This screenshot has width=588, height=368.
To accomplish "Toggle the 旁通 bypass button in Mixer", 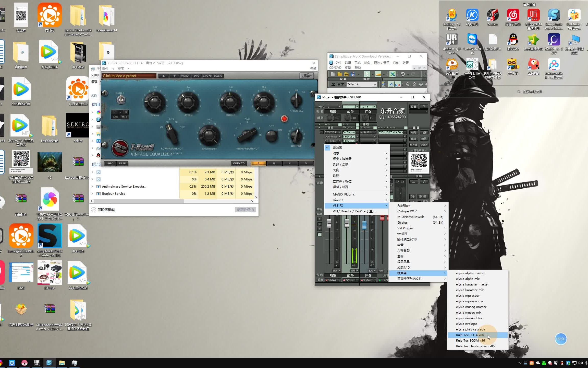I will tap(423, 197).
